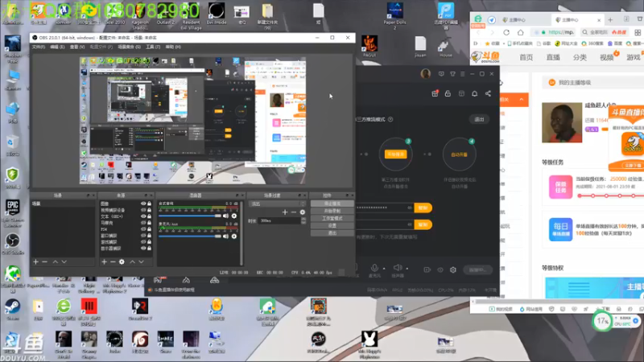Image resolution: width=644 pixels, height=362 pixels.
Task: Toggle visibility of 文本 (GDI+) source
Action: pyautogui.click(x=143, y=216)
